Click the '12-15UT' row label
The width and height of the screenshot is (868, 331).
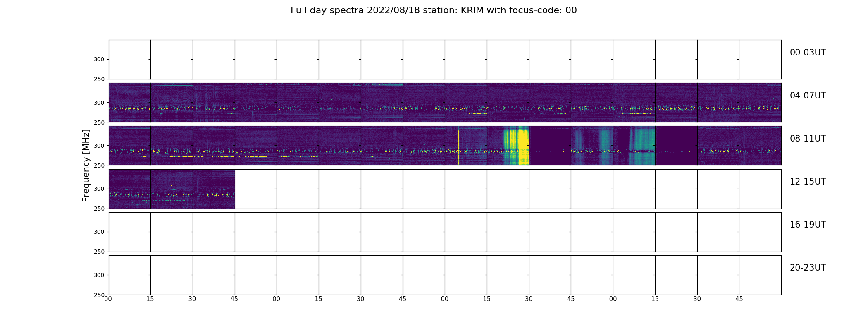point(808,182)
